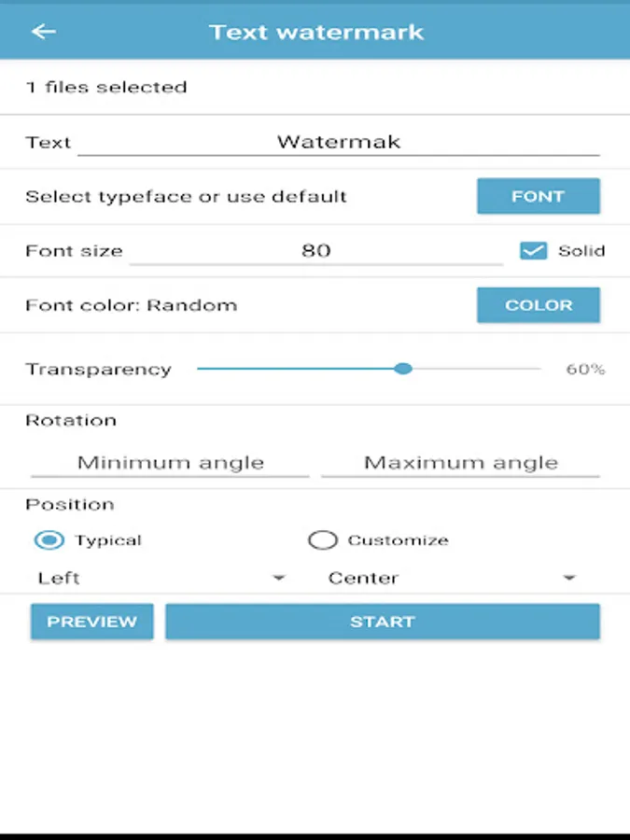Click the Font size field
The image size is (630, 840).
315,250
